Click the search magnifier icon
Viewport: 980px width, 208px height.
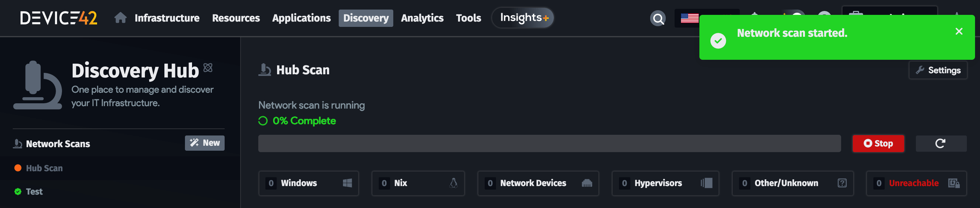[657, 18]
